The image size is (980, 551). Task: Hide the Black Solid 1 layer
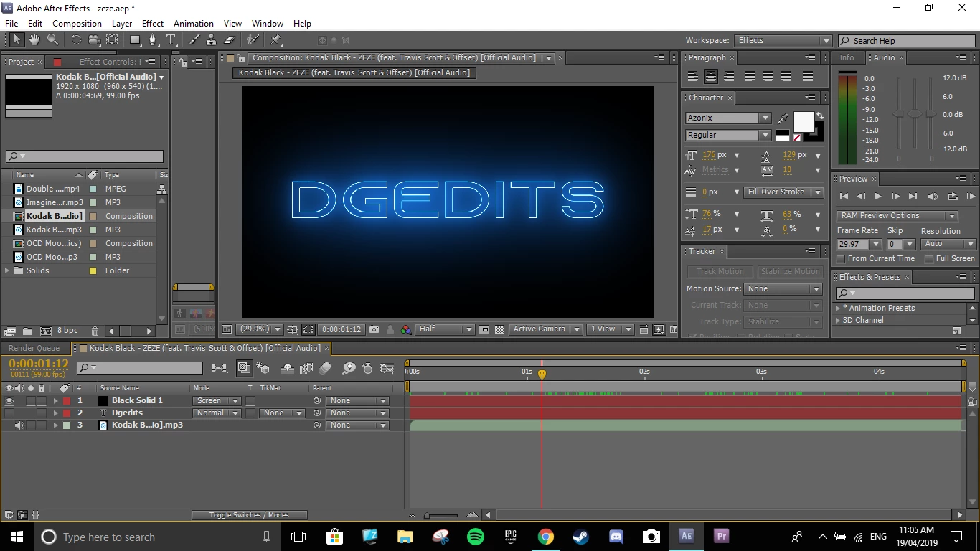coord(9,401)
